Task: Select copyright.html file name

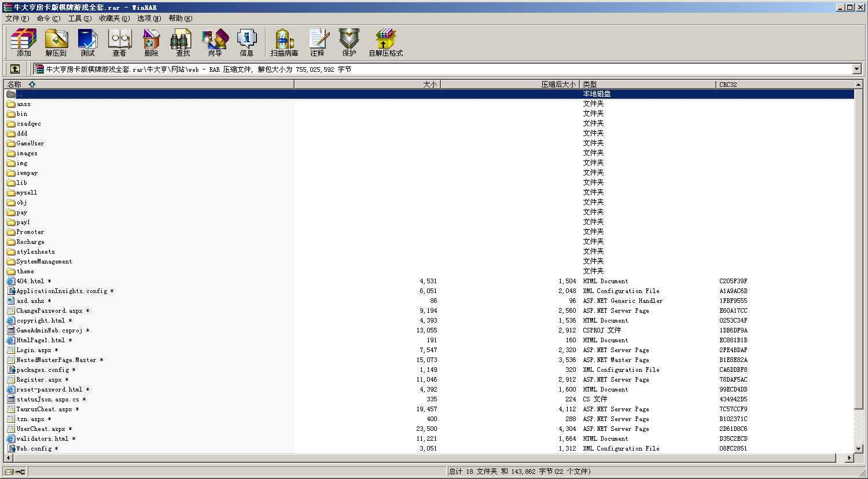Action: [x=44, y=321]
